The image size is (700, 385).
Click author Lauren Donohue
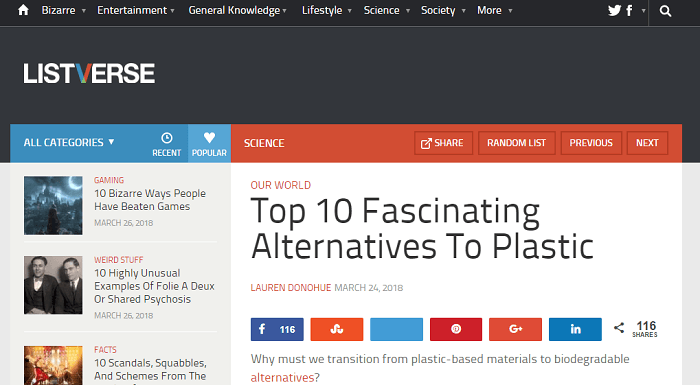291,288
